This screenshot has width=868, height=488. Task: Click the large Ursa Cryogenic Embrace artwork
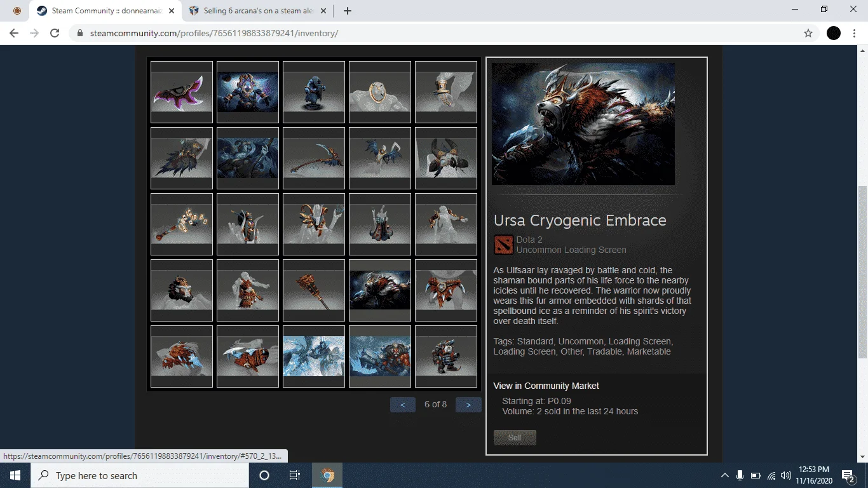pos(583,124)
